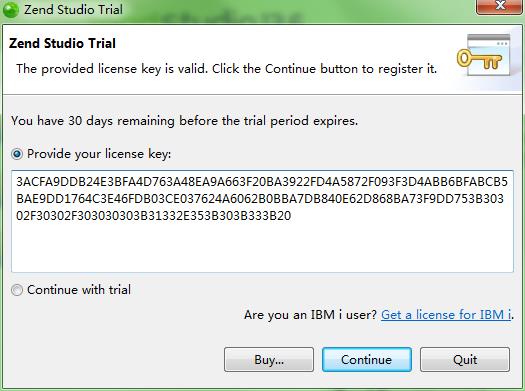Place cursor at end of key after 333B20
The image size is (525, 391).
(x=292, y=216)
